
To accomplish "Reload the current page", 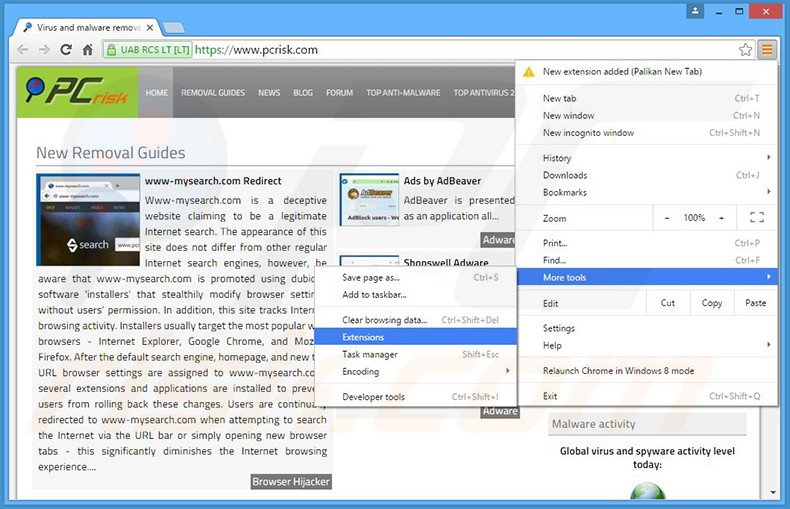I will pyautogui.click(x=65, y=49).
